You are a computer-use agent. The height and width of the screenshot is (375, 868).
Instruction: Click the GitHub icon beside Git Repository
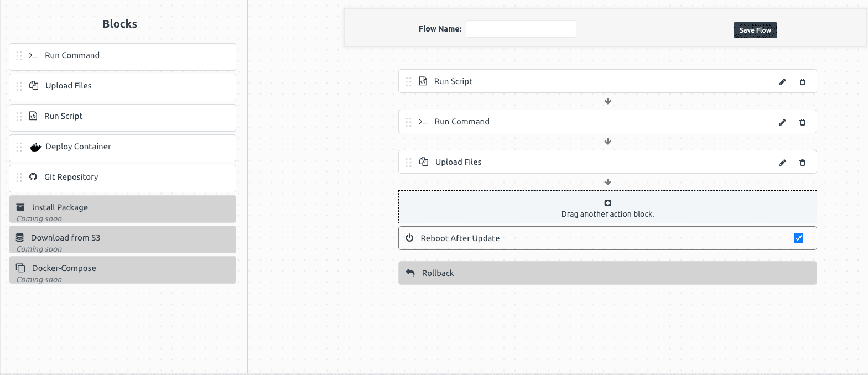coord(33,177)
